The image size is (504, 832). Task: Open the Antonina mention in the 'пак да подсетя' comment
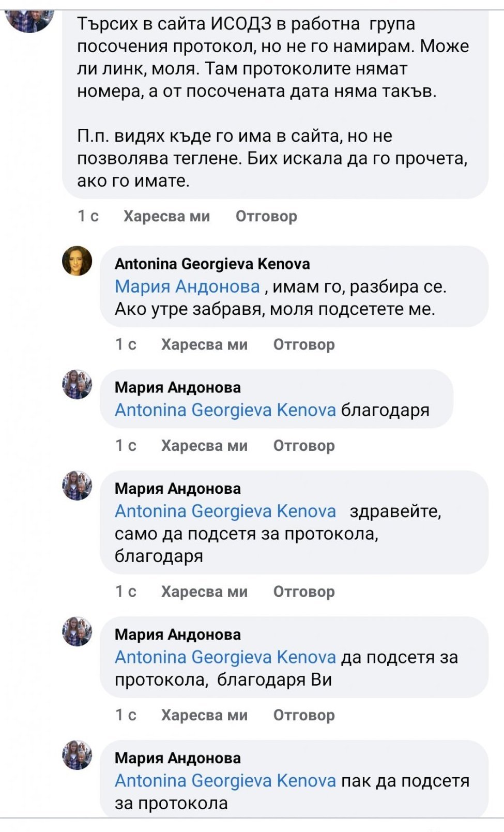pyautogui.click(x=225, y=781)
